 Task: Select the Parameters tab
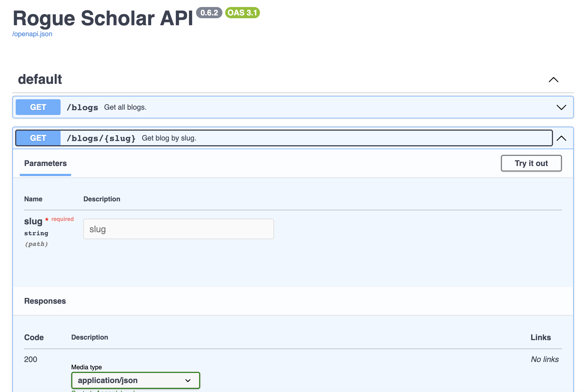click(45, 163)
